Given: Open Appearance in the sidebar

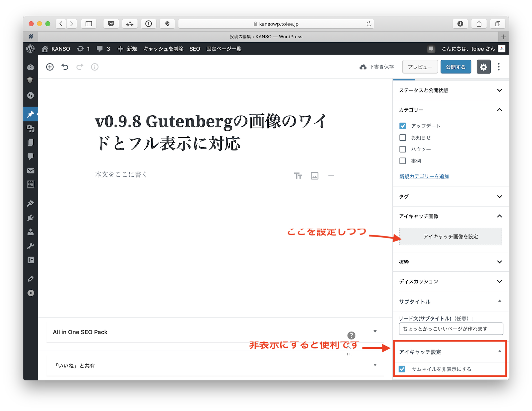Looking at the screenshot, I should click(31, 204).
